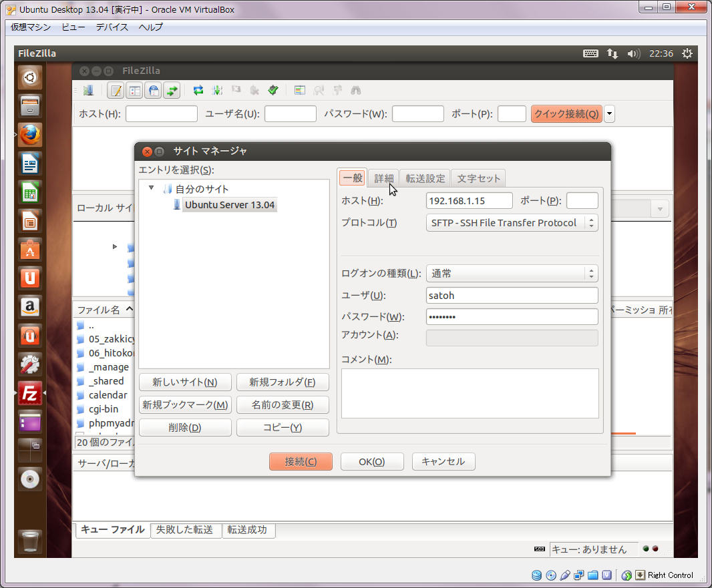This screenshot has height=588, width=712.
Task: Switch to the 詳細 tab
Action: pyautogui.click(x=383, y=178)
